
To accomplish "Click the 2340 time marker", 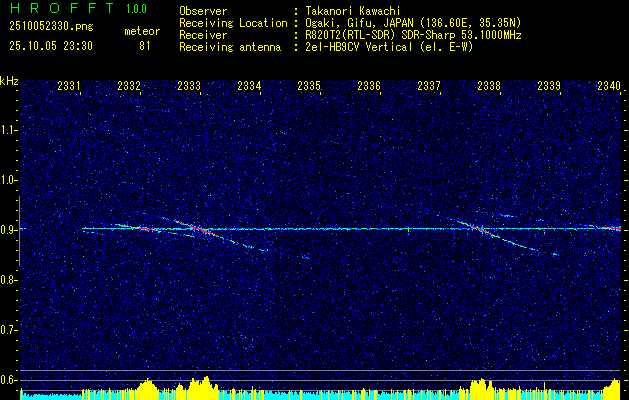I will click(x=609, y=86).
